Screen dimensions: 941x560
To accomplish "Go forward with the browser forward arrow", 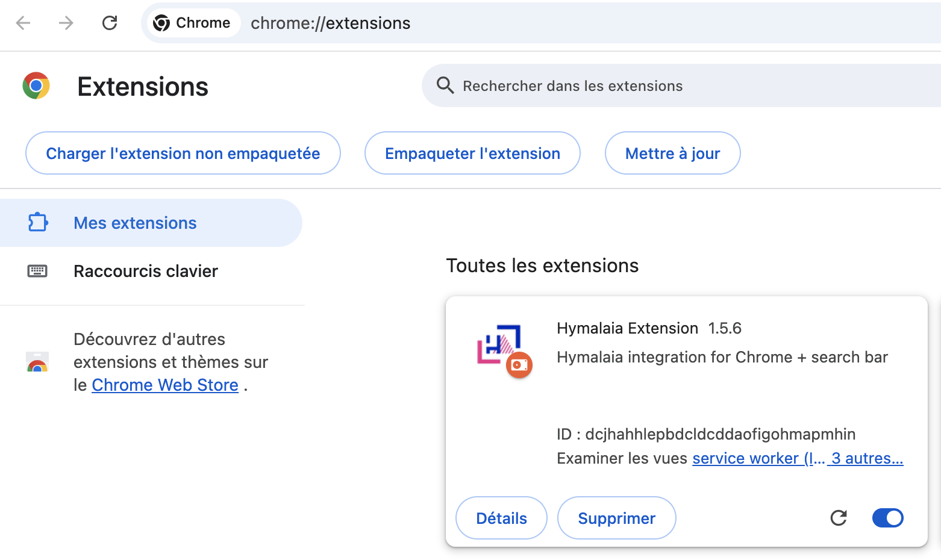I will tap(66, 23).
